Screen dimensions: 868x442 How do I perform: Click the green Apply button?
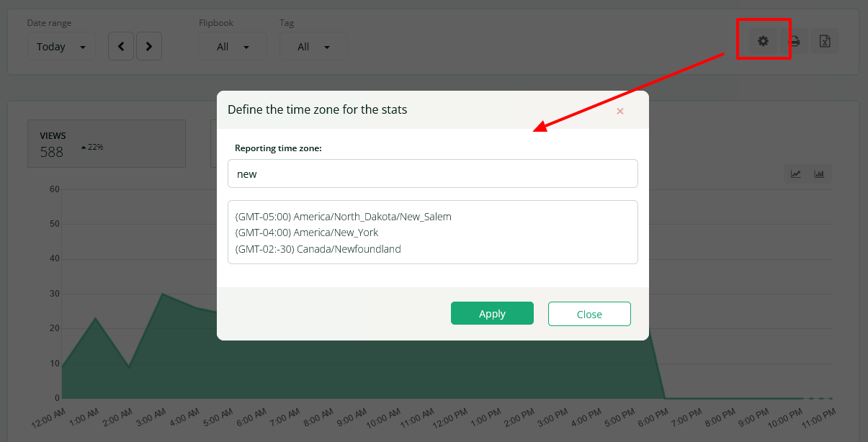point(492,314)
